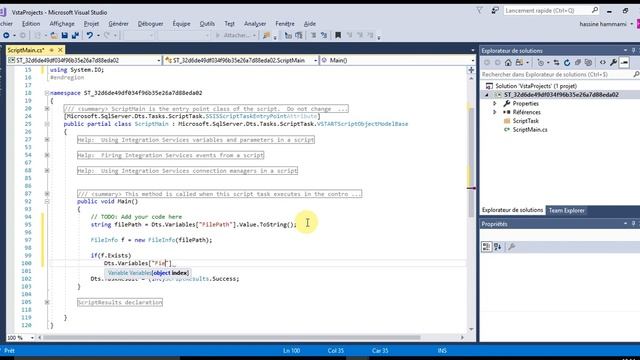
Task: Open the Outils menu
Action: coord(207,24)
